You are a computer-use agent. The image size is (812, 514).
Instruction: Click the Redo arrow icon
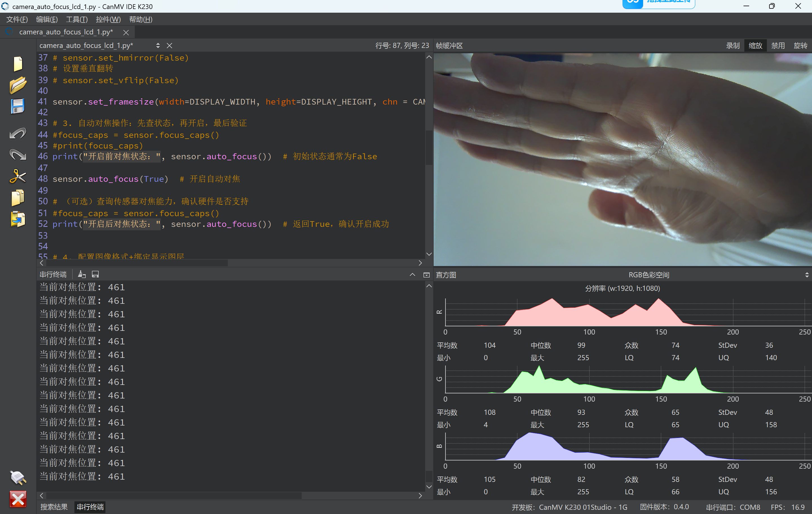point(17,155)
